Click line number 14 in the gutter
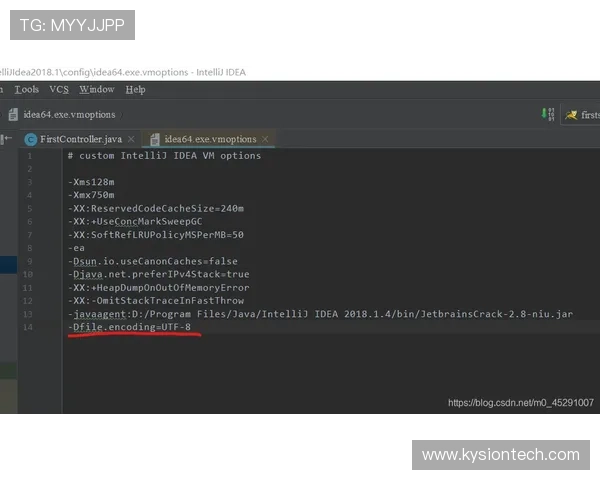This screenshot has height=480, width=600. tap(28, 327)
